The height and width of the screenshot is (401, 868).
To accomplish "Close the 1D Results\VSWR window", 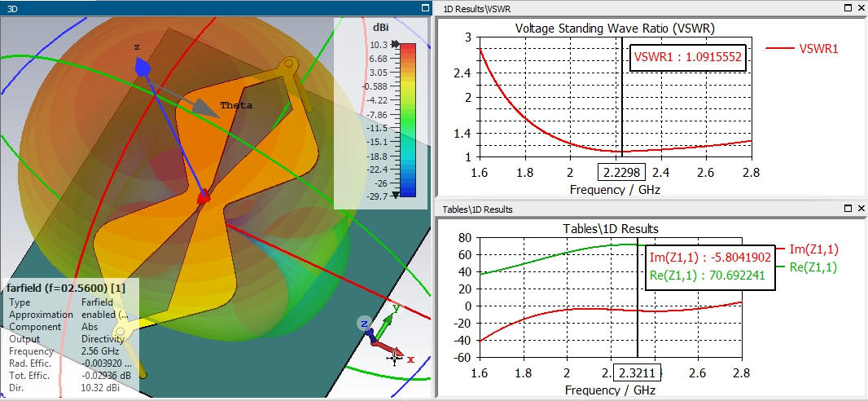I will click(x=861, y=8).
